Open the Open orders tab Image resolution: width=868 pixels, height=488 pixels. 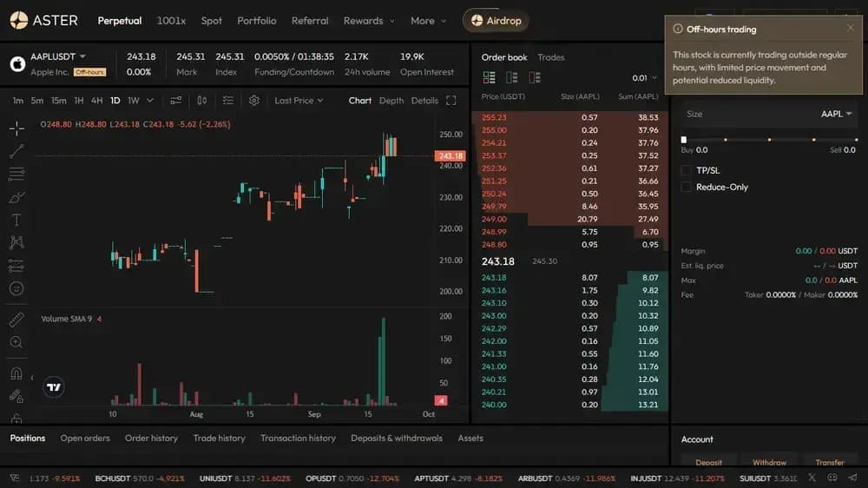coord(85,439)
